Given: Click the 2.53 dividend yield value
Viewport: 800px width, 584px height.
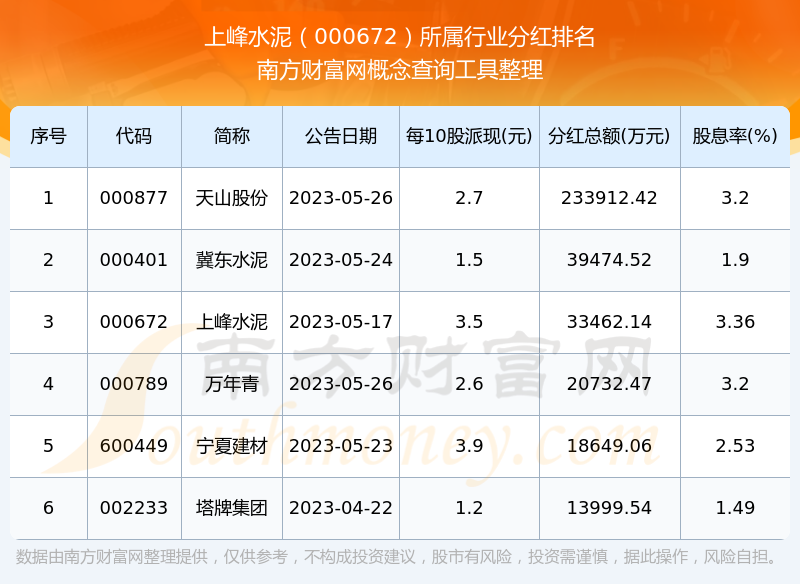Looking at the screenshot, I should (735, 446).
